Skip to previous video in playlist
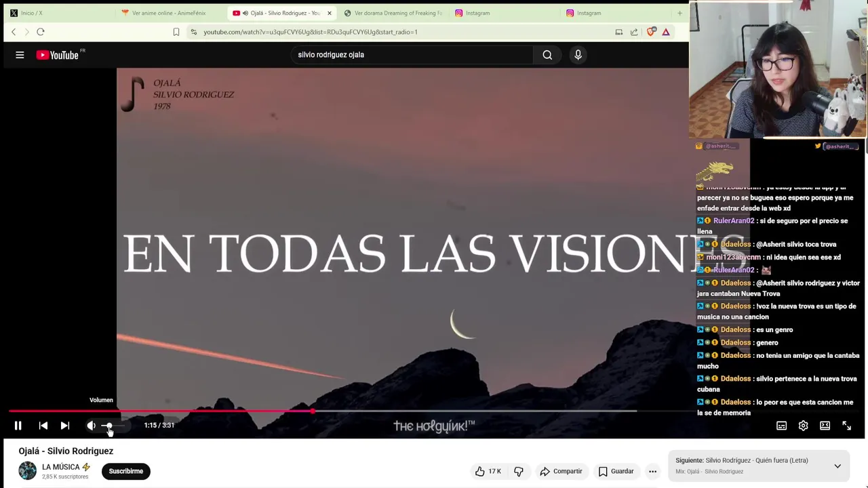The width and height of the screenshot is (868, 488). point(43,426)
